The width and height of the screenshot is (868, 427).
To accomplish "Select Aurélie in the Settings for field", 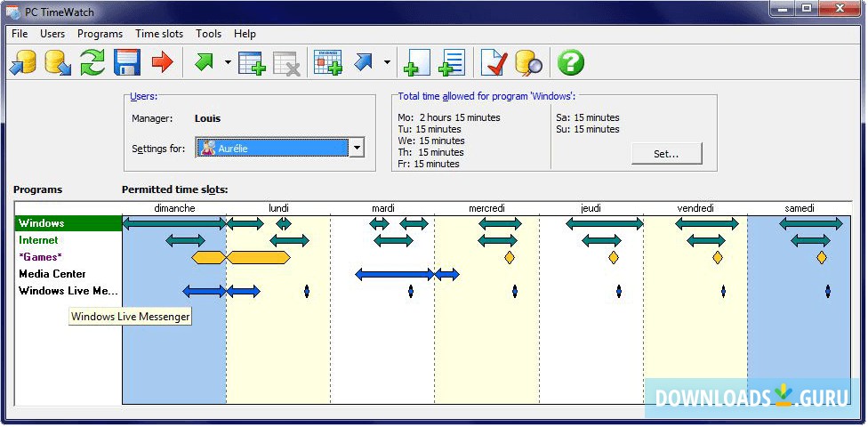I will click(x=272, y=148).
